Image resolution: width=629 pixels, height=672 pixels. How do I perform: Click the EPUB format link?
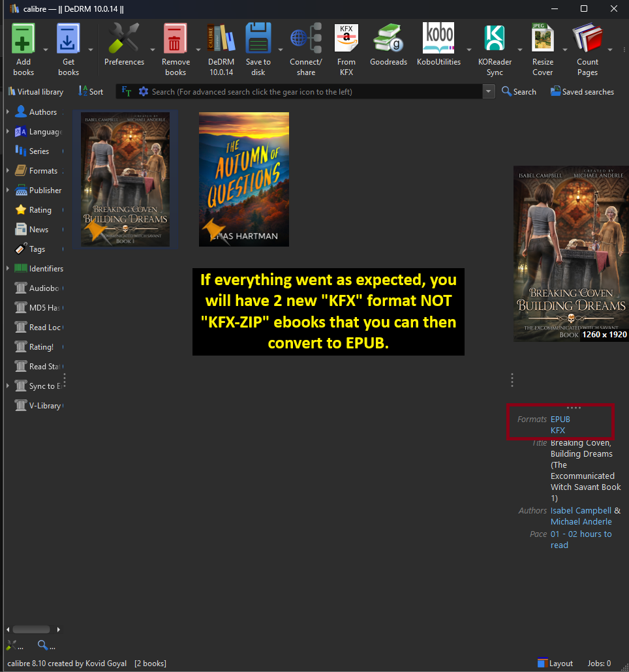(560, 419)
